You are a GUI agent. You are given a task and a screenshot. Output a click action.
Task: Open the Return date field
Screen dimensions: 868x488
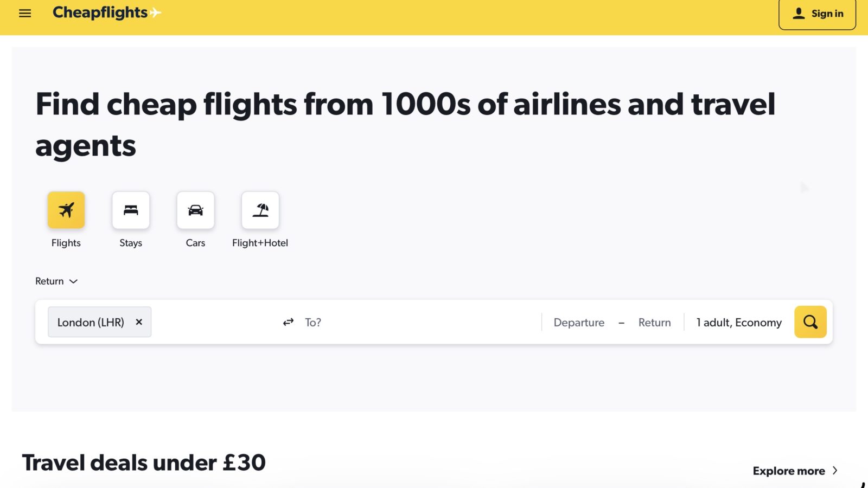pos(654,323)
